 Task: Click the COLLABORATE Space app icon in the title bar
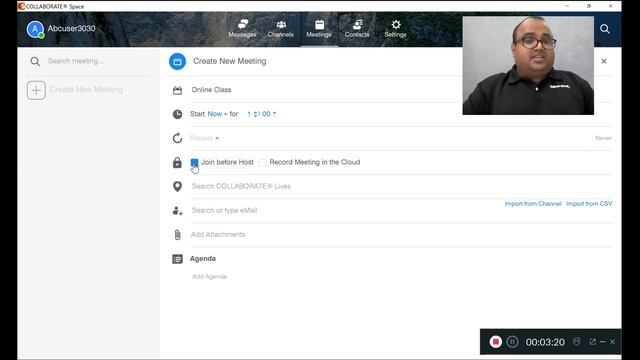21,6
